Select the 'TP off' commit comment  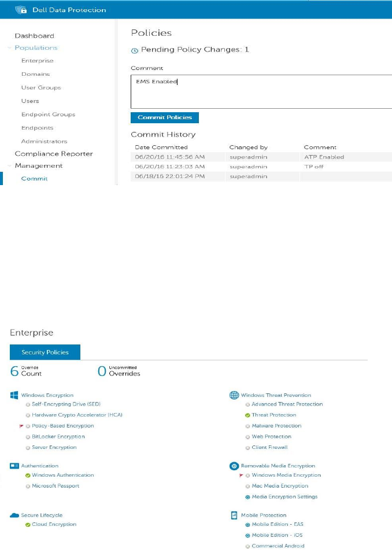click(314, 167)
